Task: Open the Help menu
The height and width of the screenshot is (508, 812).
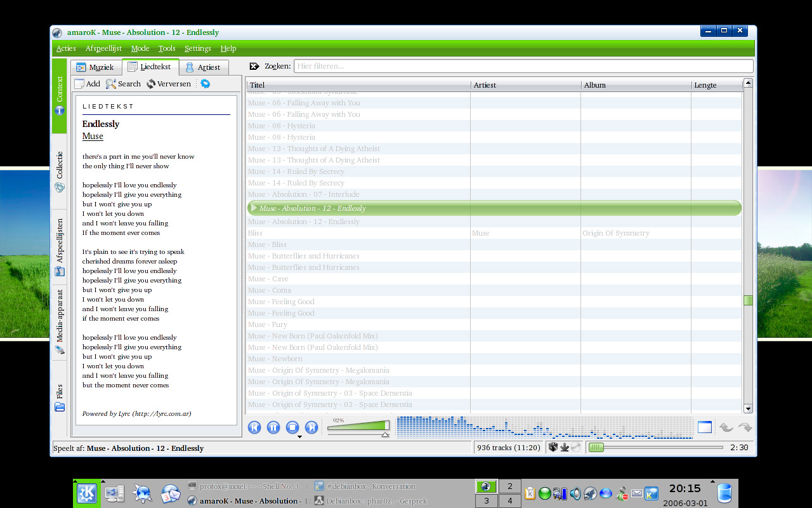Action: [x=228, y=48]
